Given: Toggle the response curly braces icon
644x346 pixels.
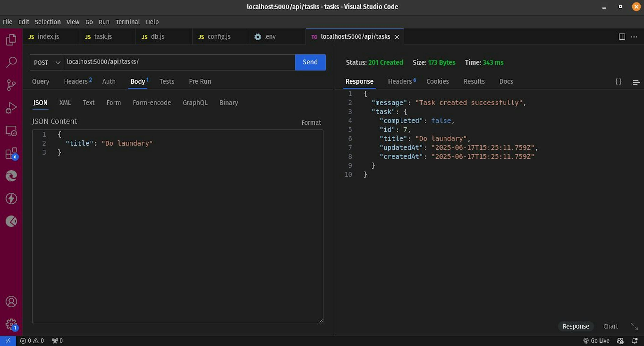Looking at the screenshot, I should (x=618, y=82).
